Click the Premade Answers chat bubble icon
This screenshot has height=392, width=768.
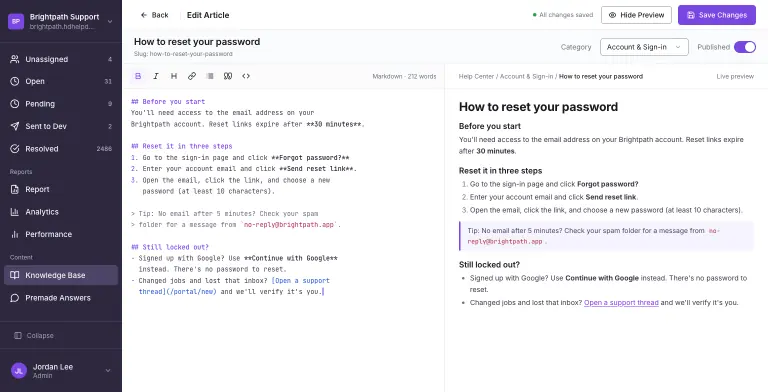tap(15, 298)
